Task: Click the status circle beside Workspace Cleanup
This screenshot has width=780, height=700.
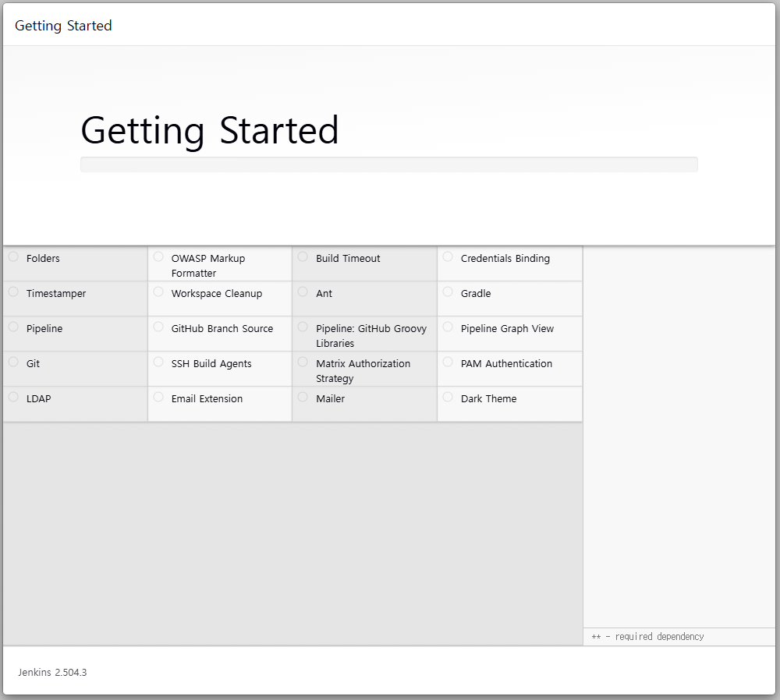Action: [x=158, y=292]
